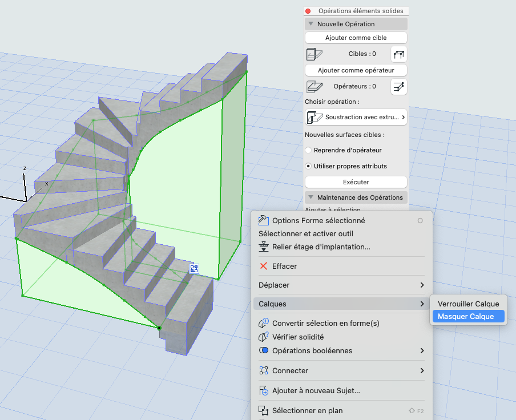Click the subtraction with extrusion operation icon
The image size is (516, 420).
pos(315,117)
